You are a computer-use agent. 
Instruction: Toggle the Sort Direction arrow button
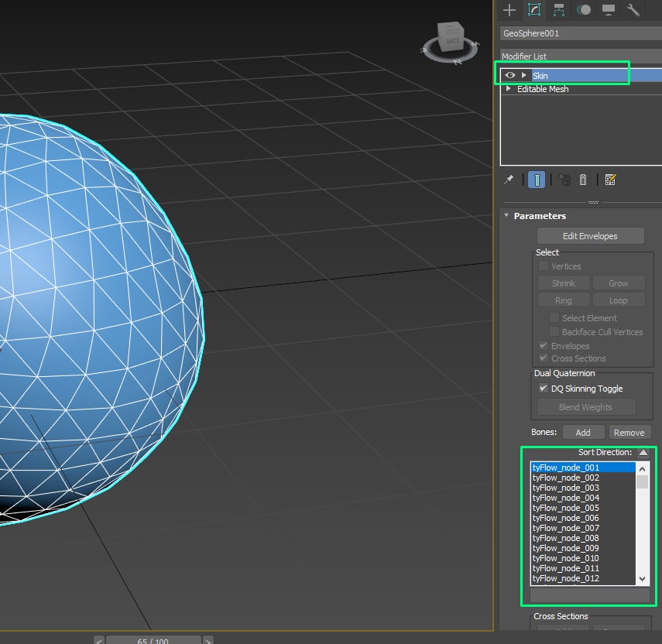(643, 452)
